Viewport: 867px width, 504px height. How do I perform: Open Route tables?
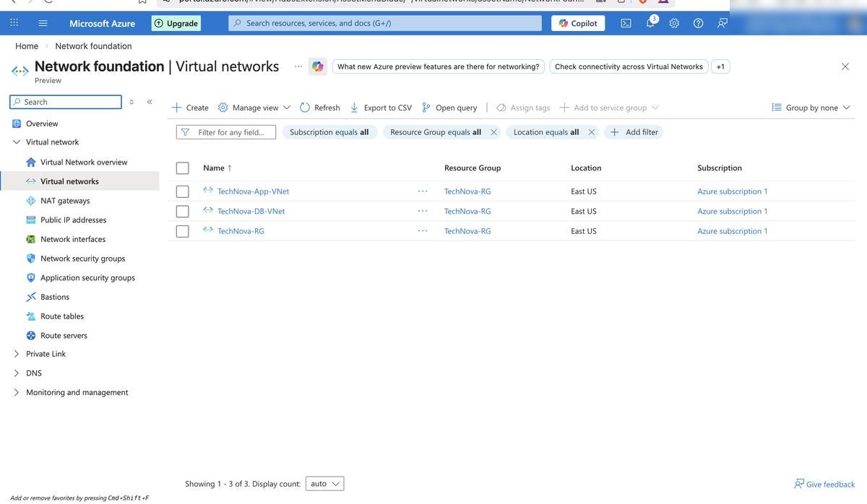62,316
